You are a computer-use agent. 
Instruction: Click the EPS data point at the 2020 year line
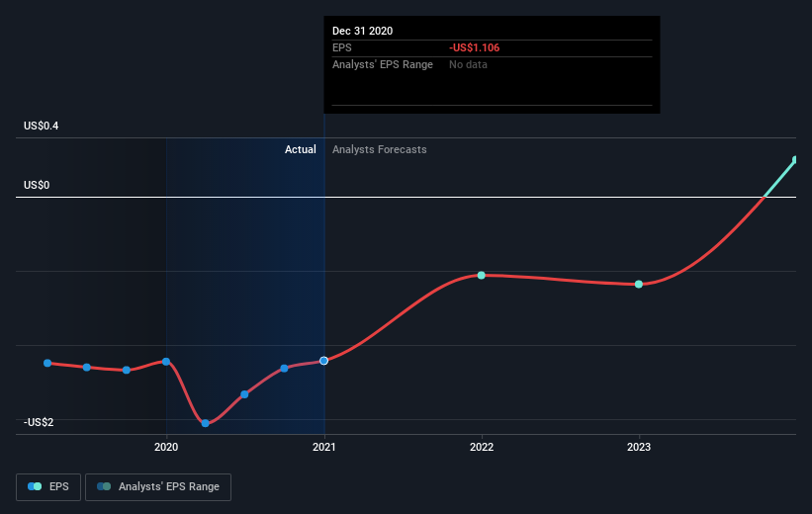(x=166, y=362)
